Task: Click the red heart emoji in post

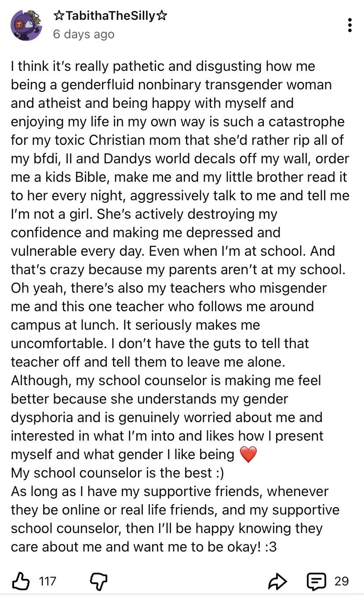Action: 248,455
